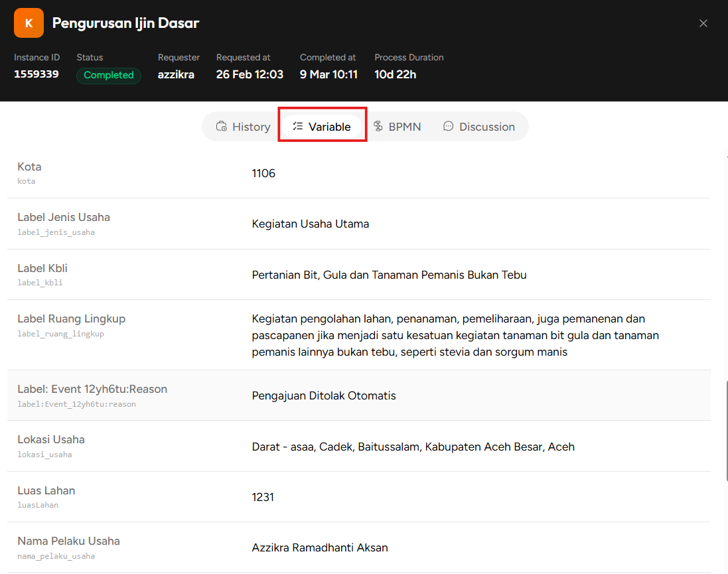The height and width of the screenshot is (574, 728).
Task: Click the label_ruang_lingkup variable key
Action: [60, 334]
